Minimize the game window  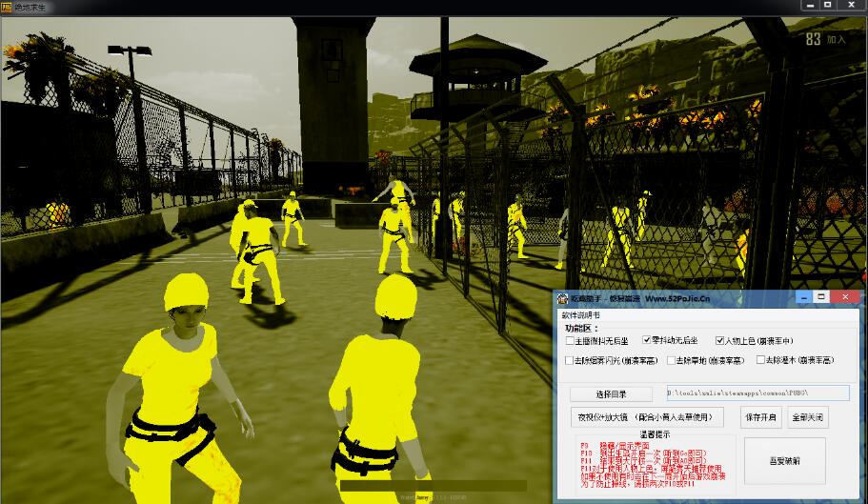(x=811, y=5)
